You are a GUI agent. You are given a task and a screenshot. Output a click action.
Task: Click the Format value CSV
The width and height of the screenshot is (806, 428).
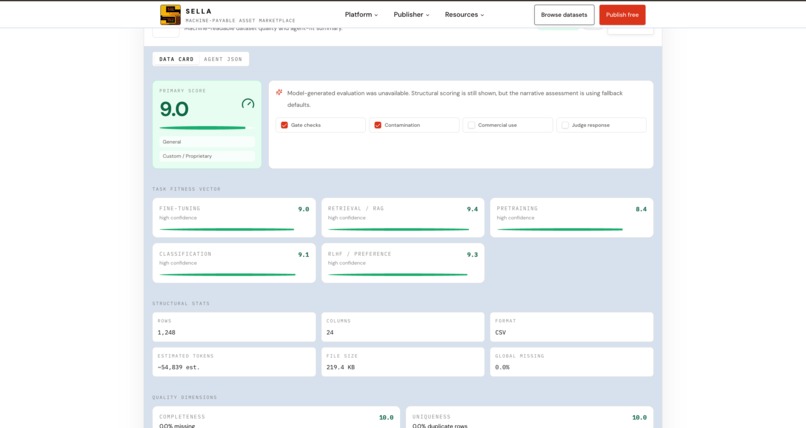point(500,332)
